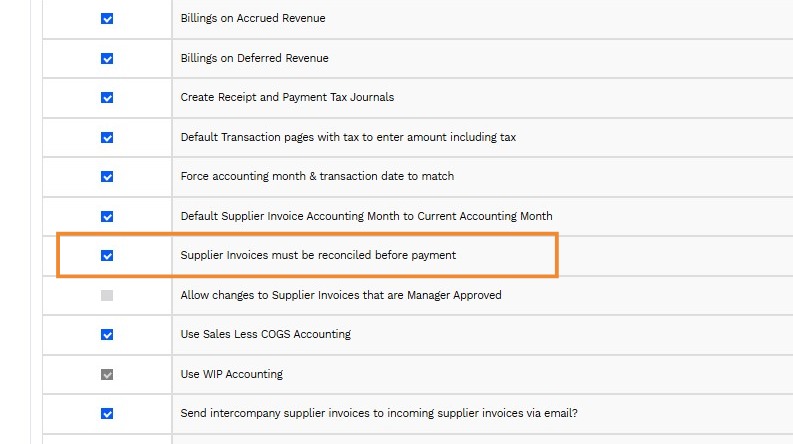This screenshot has width=793, height=444.
Task: Click Billings on Deferred Revenue text
Action: (x=254, y=58)
